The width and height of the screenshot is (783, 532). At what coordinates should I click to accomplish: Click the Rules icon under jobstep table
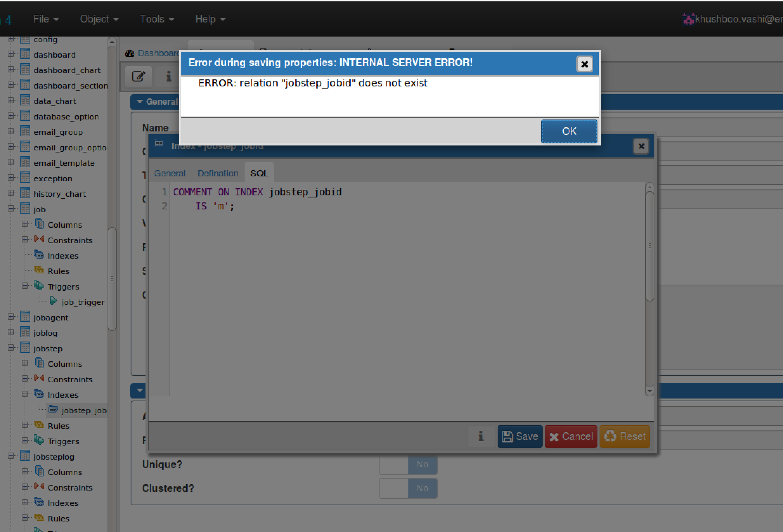39,425
